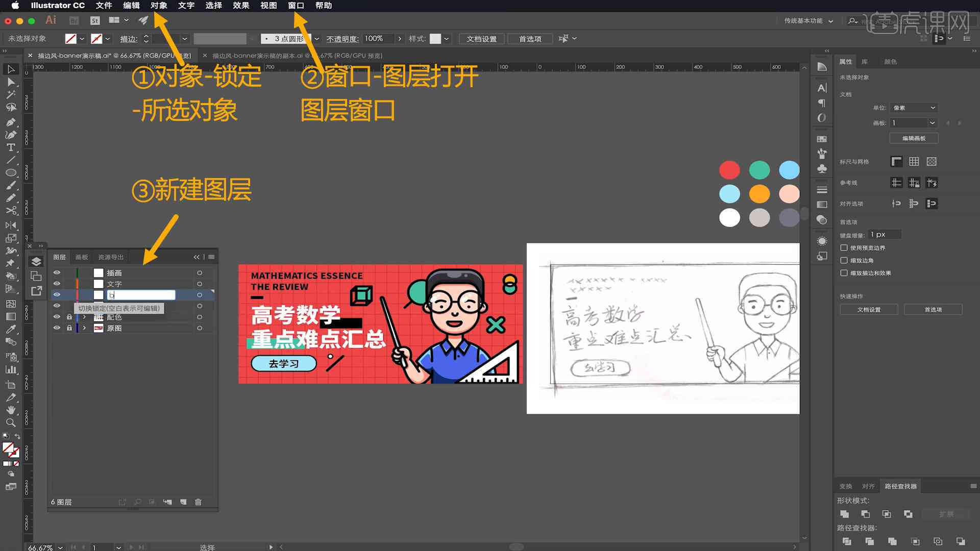This screenshot has height=551, width=980.
Task: Open the 对象 menu
Action: [158, 6]
